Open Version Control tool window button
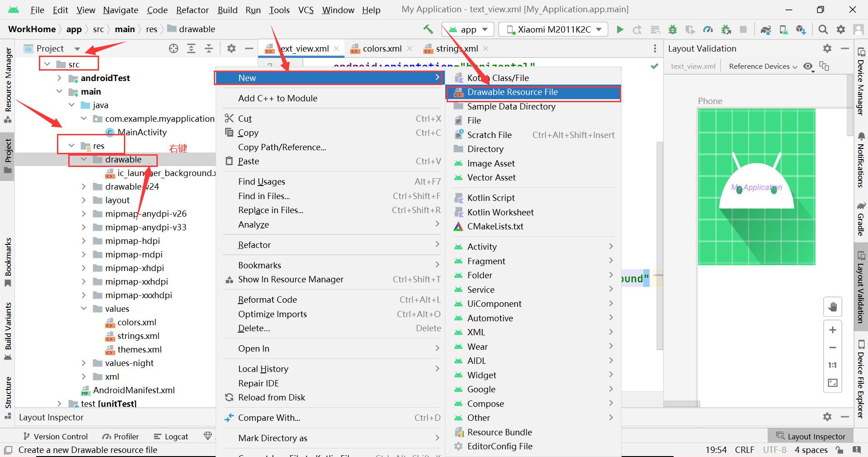The width and height of the screenshot is (868, 457). coord(55,437)
